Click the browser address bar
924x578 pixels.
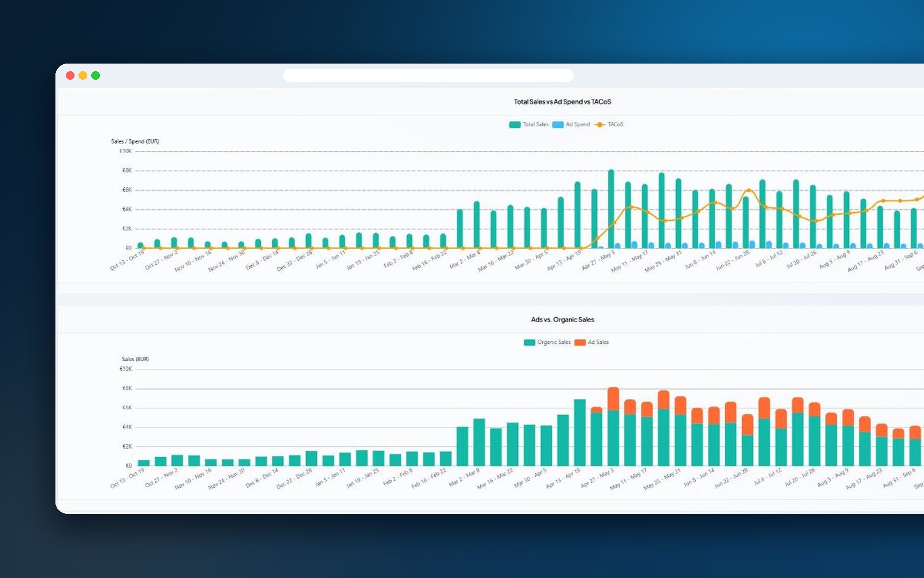point(428,75)
